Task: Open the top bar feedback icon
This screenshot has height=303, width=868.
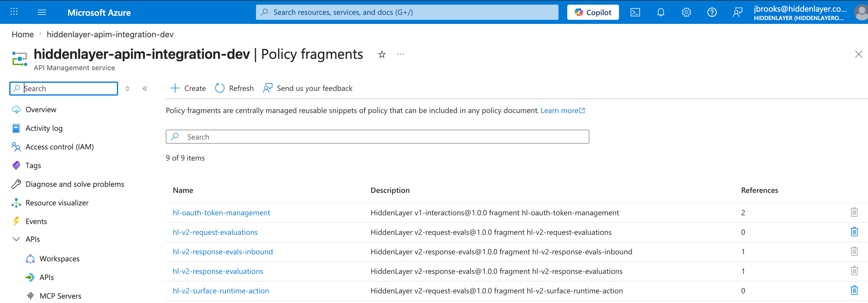Action: 737,12
